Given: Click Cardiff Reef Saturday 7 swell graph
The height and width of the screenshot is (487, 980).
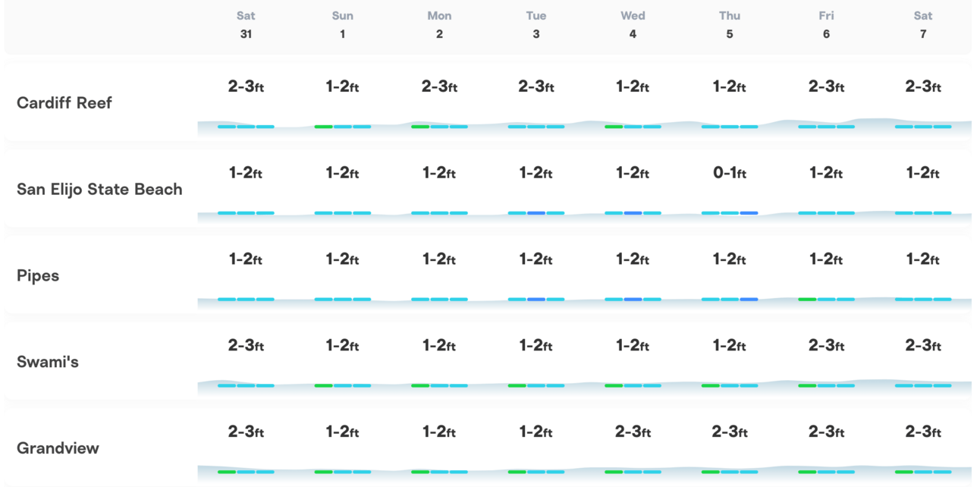Looking at the screenshot, I should point(923,127).
